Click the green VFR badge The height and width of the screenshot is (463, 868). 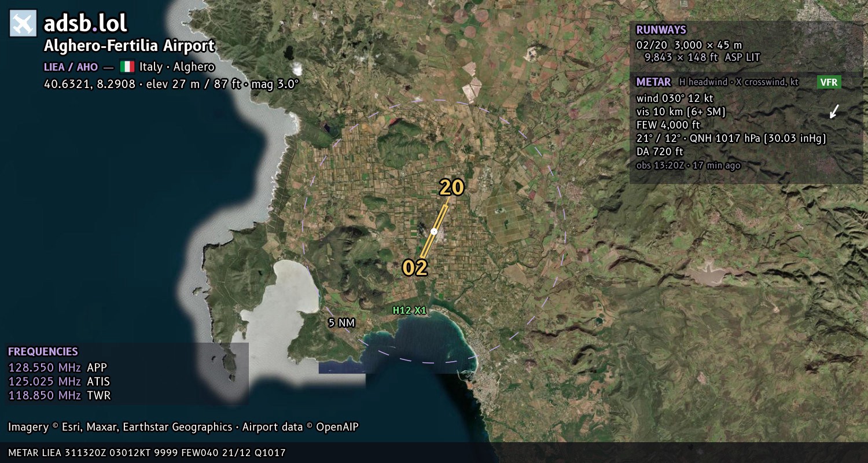(829, 82)
